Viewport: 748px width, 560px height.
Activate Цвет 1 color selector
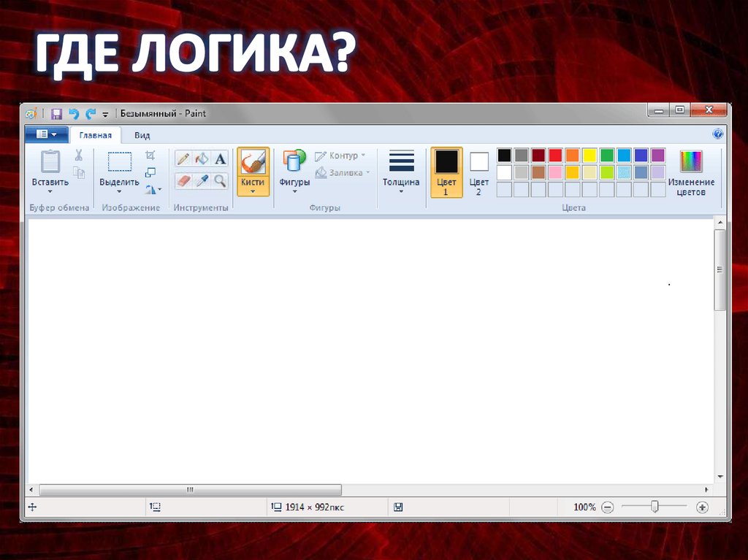(446, 172)
